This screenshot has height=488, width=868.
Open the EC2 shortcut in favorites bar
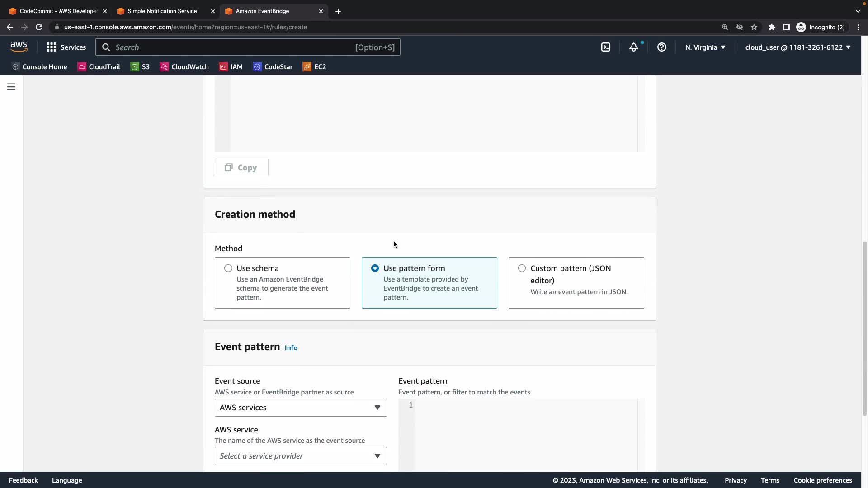[315, 67]
